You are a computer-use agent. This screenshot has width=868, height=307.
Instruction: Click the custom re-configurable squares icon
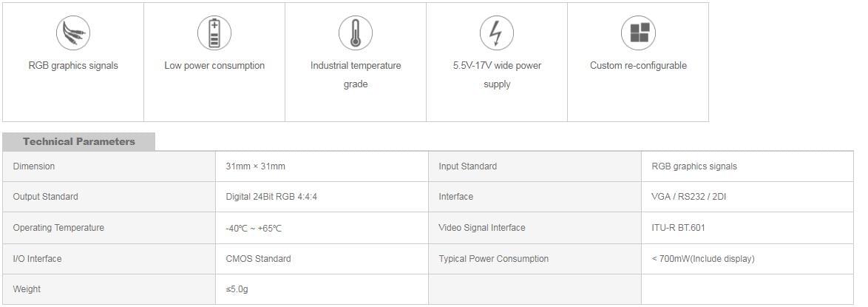coord(638,33)
